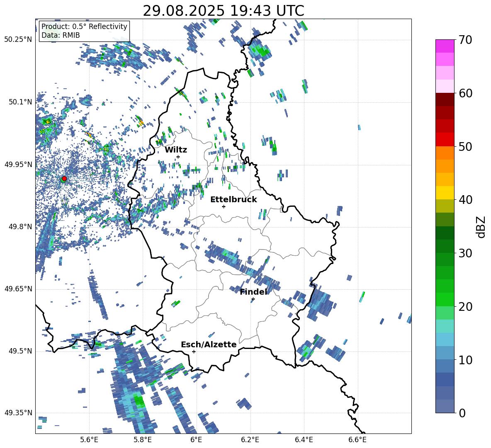This screenshot has width=491, height=448.
Task: Click the dBZ colorbar axis title
Action: [x=481, y=227]
